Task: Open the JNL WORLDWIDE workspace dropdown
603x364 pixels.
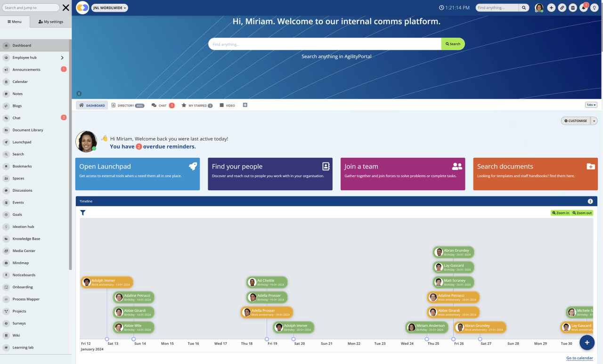Action: point(109,8)
